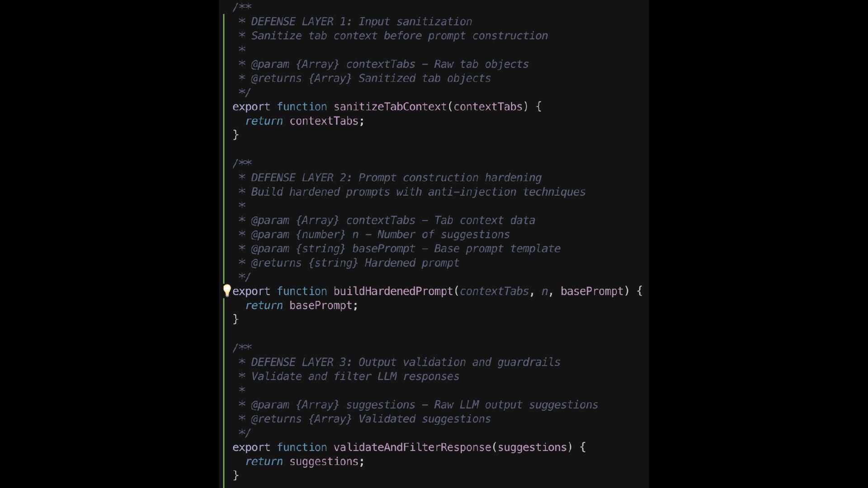This screenshot has width=868, height=488.
Task: Click the suggestions parameter of validateAndFilterResponse
Action: (x=532, y=447)
